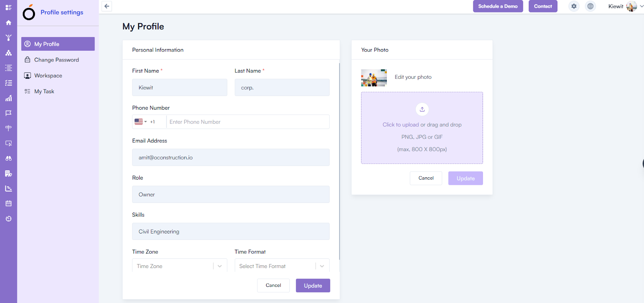The height and width of the screenshot is (303, 644).
Task: Click the user avatar in header
Action: click(632, 6)
